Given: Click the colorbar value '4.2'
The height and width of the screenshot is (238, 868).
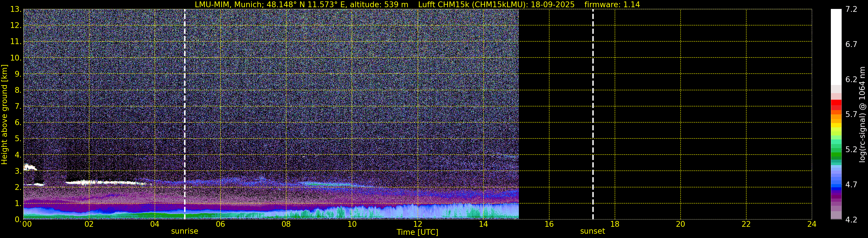Looking at the screenshot, I should pyautogui.click(x=851, y=220).
